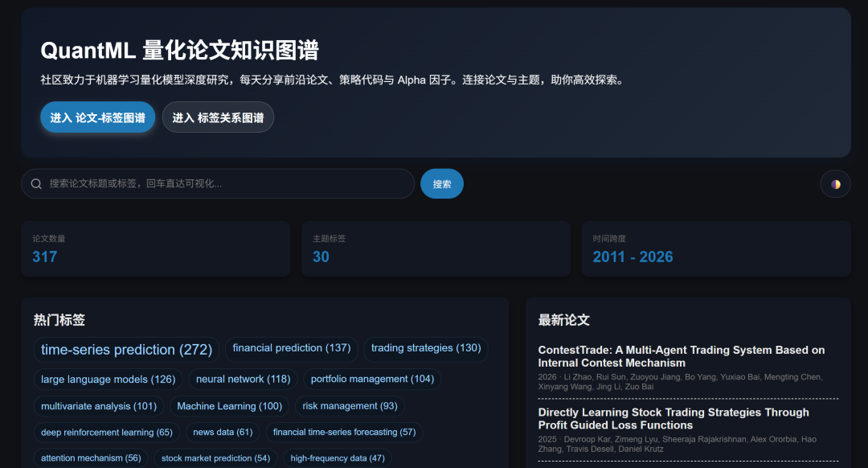Toggle the dark/light theme circle icon
This screenshot has height=468, width=868.
pos(835,183)
